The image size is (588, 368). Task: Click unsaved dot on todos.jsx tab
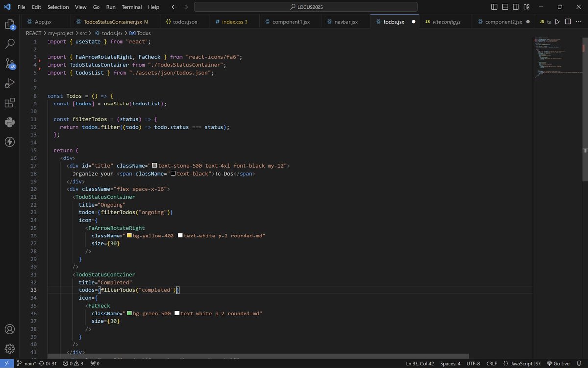click(413, 22)
